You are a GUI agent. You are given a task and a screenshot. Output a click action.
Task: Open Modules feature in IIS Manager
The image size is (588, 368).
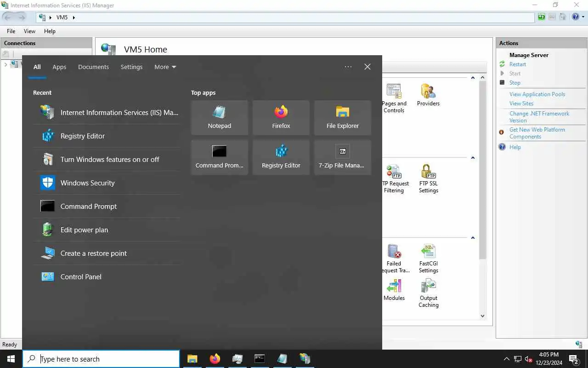click(394, 290)
